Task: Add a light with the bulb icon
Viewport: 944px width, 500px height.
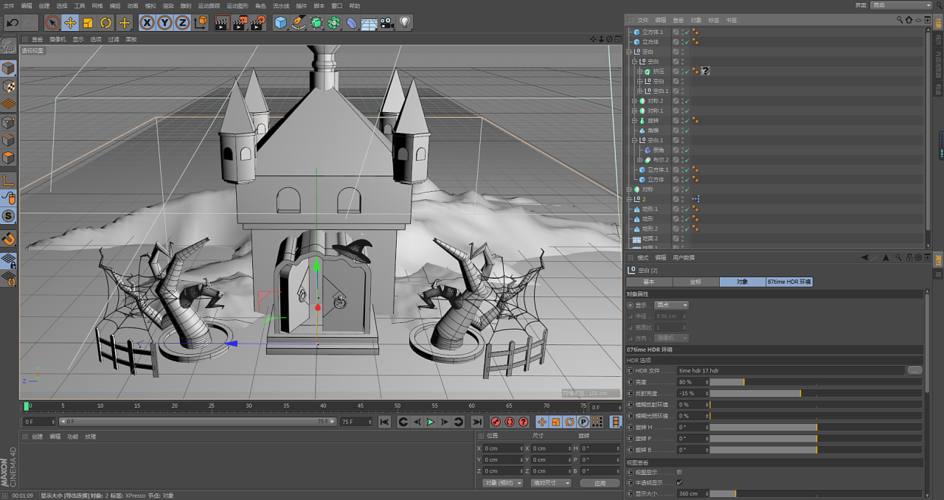Action: [405, 22]
